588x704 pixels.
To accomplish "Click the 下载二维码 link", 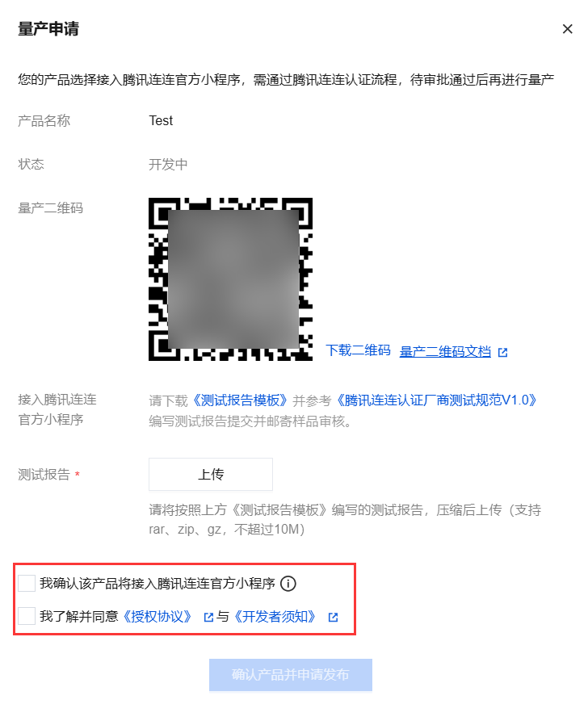I will pyautogui.click(x=358, y=350).
